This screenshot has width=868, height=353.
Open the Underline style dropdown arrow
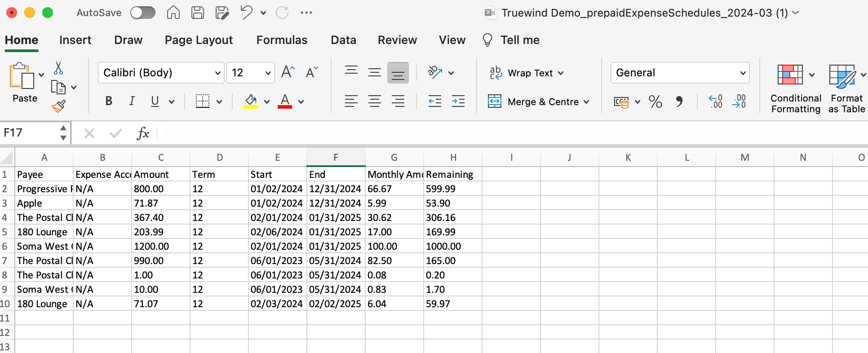coord(172,102)
